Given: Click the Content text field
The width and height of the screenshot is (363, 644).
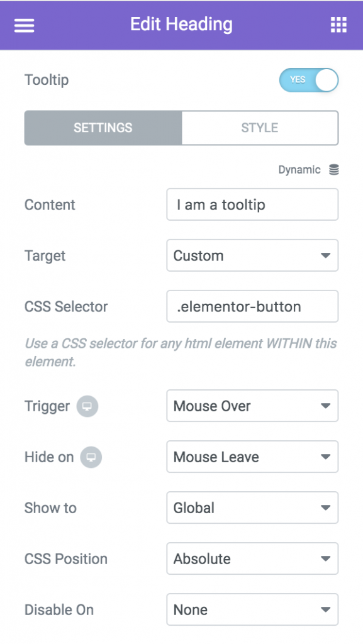Looking at the screenshot, I should click(252, 204).
